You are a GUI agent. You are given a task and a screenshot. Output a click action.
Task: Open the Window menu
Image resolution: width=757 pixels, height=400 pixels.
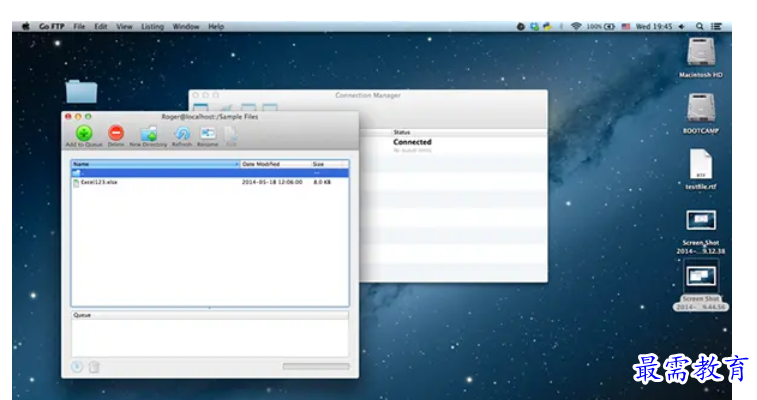(x=186, y=27)
